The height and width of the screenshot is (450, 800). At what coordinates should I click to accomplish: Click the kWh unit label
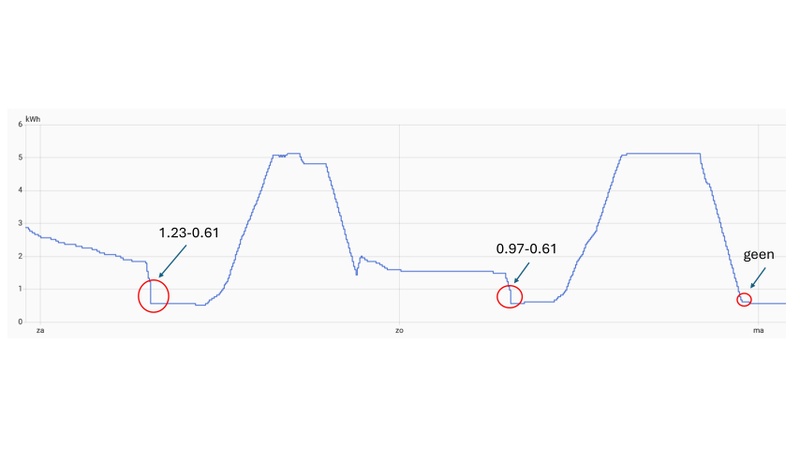(x=34, y=119)
